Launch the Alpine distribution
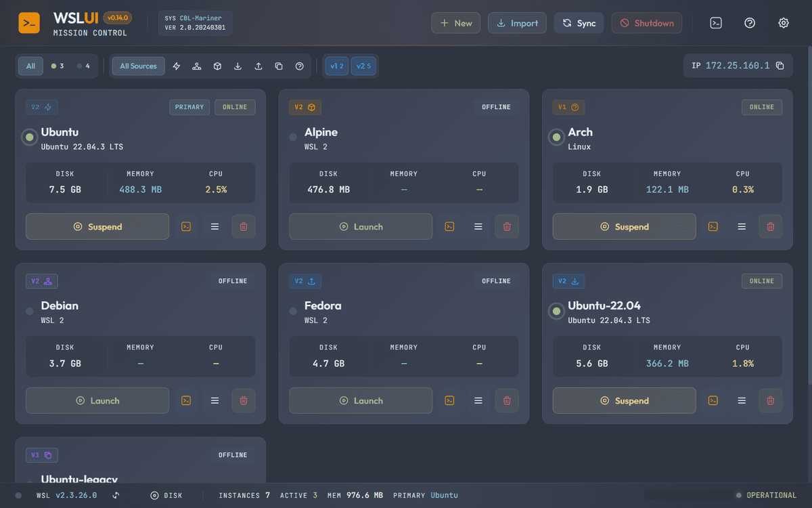 (x=361, y=227)
